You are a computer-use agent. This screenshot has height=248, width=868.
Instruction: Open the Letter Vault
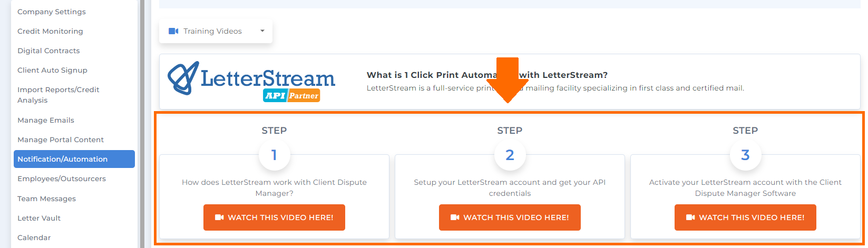39,218
